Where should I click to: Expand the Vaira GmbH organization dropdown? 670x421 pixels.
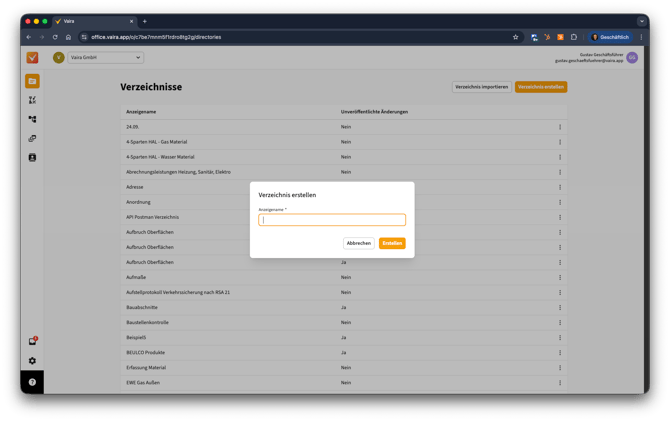pyautogui.click(x=138, y=58)
